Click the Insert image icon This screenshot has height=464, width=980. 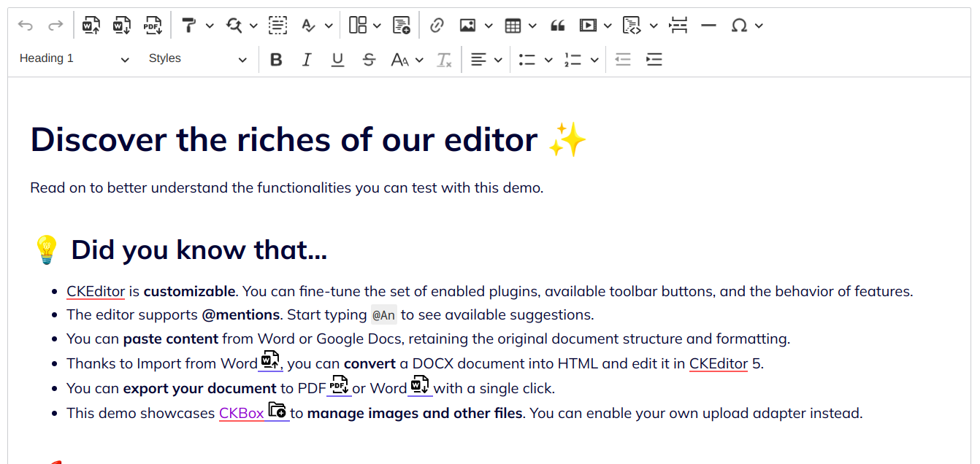click(467, 26)
